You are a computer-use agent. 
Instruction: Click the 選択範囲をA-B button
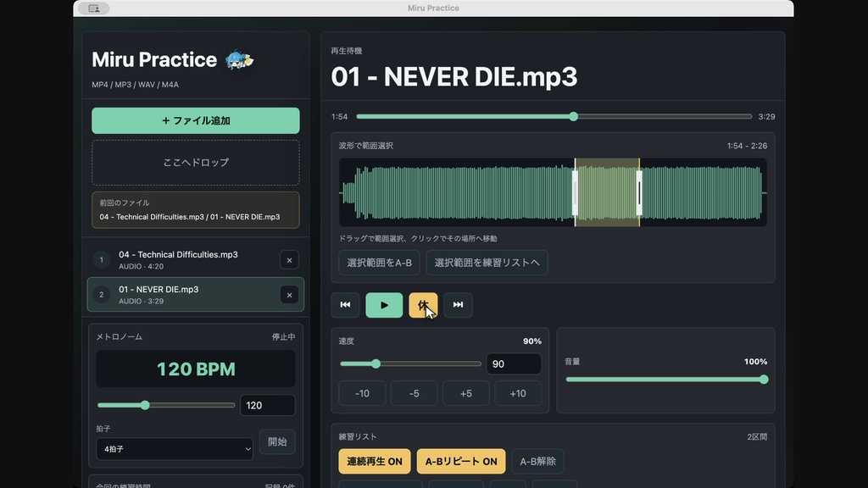(379, 263)
